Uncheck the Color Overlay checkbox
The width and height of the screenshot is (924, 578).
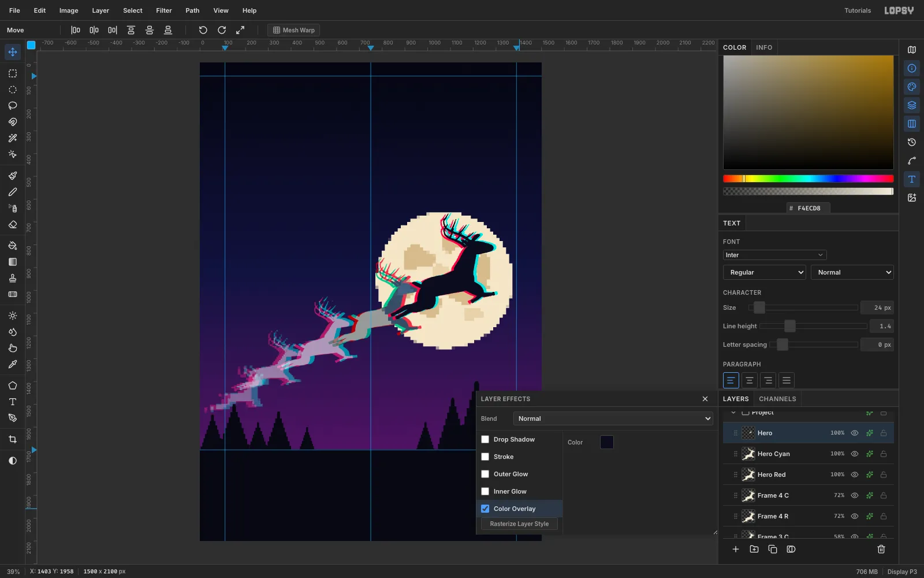[x=485, y=509]
